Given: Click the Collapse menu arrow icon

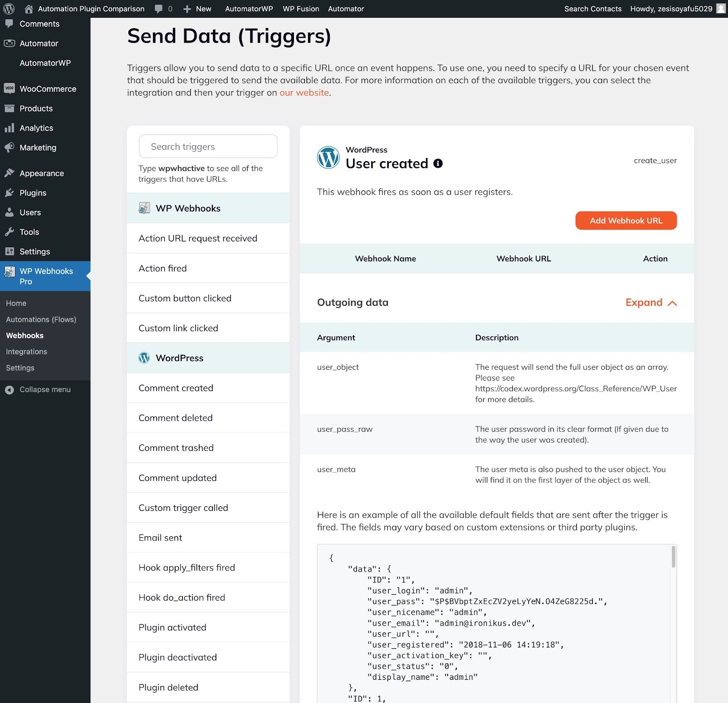Looking at the screenshot, I should click(9, 390).
